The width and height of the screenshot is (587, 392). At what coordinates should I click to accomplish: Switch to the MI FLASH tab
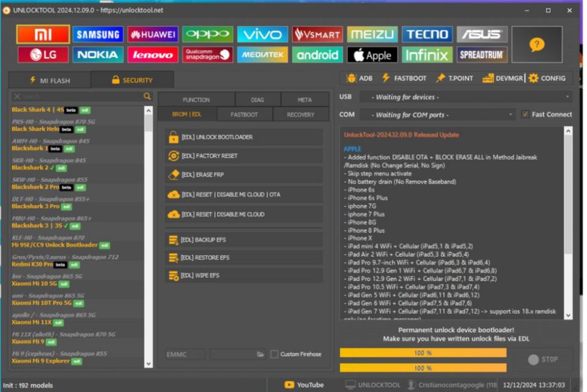50,80
